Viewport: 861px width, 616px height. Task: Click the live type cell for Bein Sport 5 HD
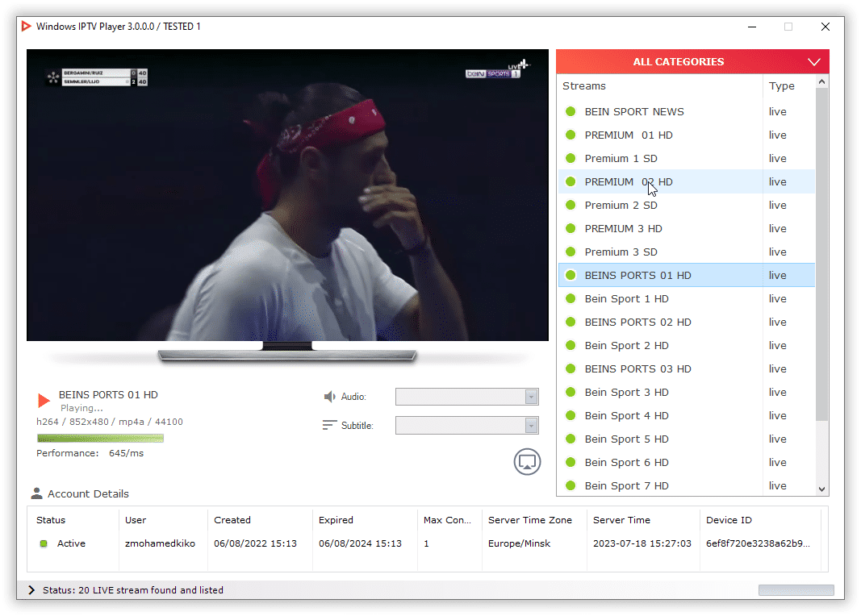[778, 439]
